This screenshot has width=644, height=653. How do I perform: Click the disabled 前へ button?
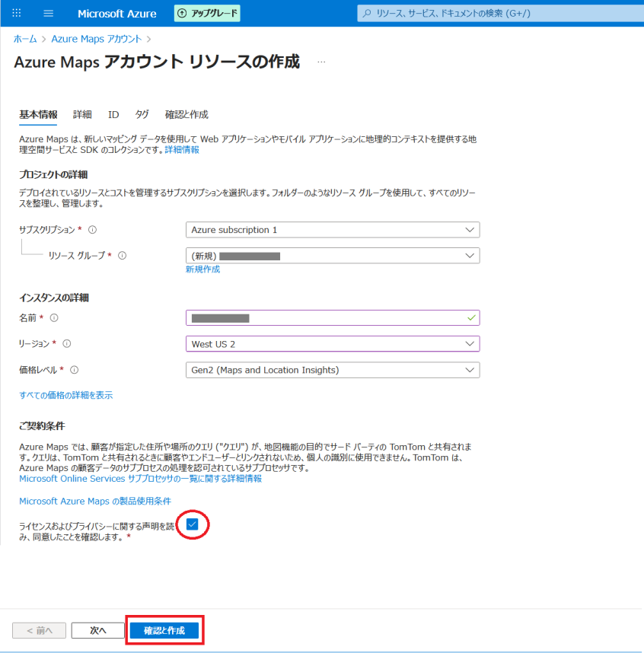point(39,630)
